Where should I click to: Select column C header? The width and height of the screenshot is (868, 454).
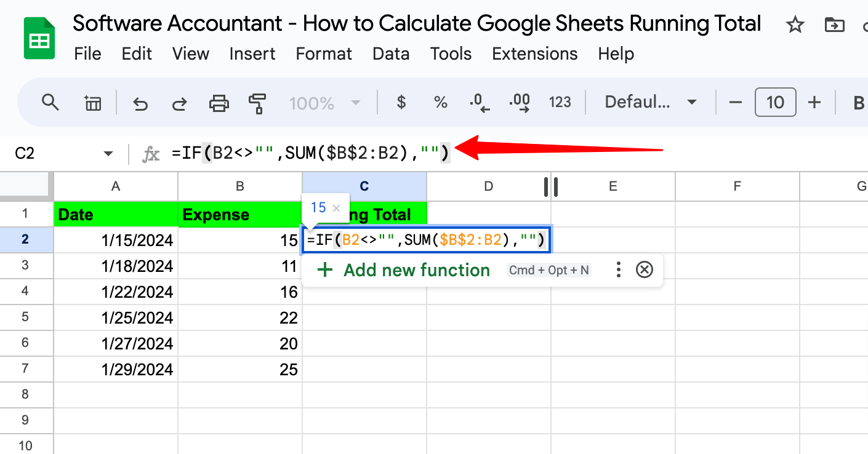pos(364,186)
